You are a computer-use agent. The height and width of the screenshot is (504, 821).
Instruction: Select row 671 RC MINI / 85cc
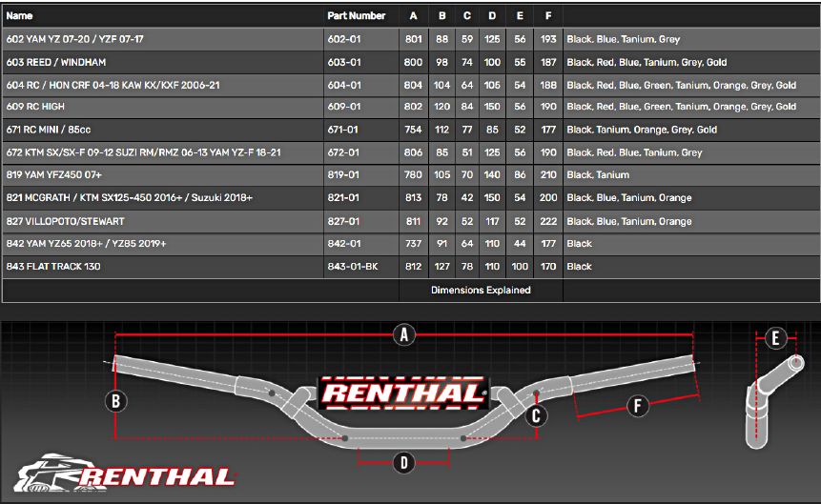[411, 130]
